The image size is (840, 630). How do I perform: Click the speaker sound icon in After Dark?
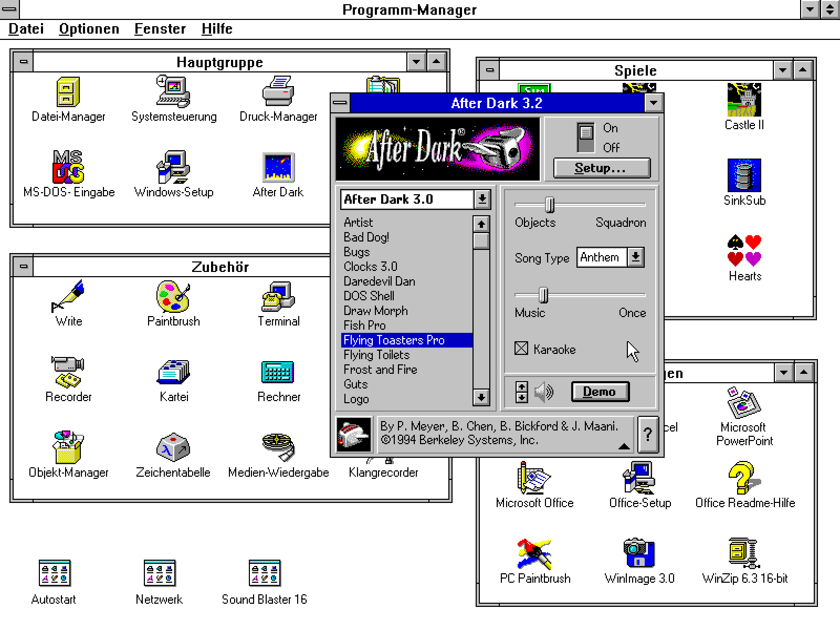pos(544,392)
